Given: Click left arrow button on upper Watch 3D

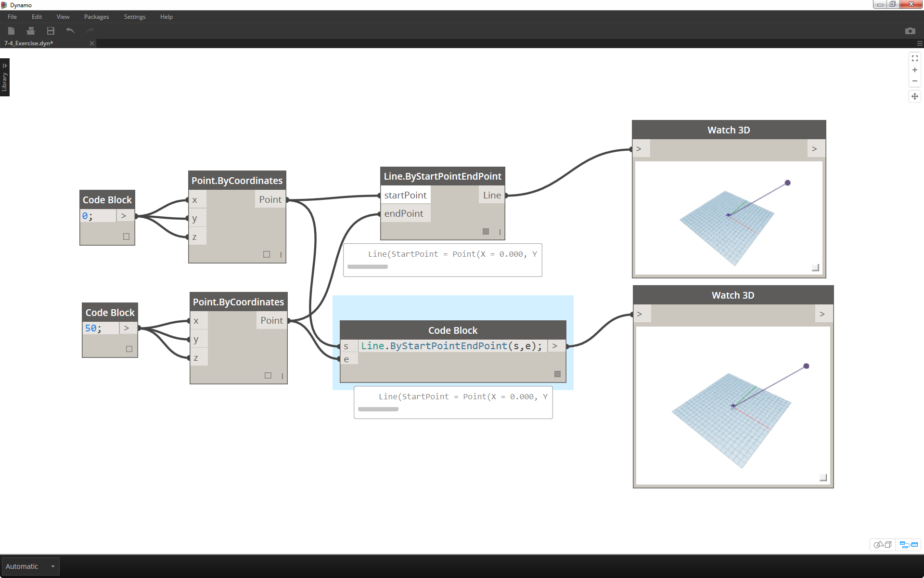Looking at the screenshot, I should click(639, 148).
